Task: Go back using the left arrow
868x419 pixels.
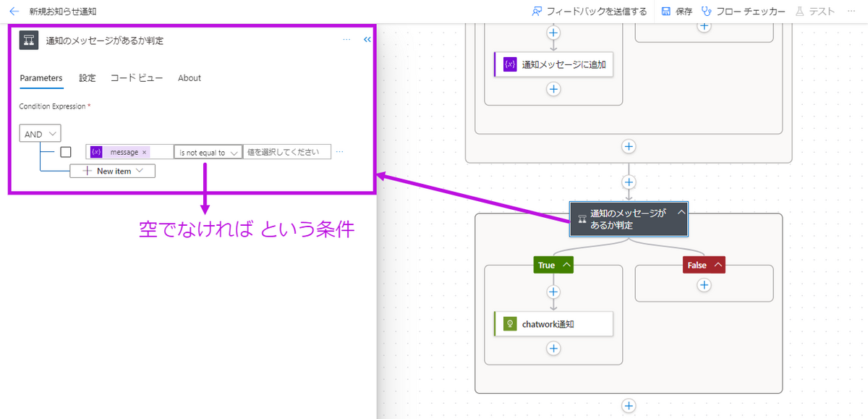Action: pos(14,12)
